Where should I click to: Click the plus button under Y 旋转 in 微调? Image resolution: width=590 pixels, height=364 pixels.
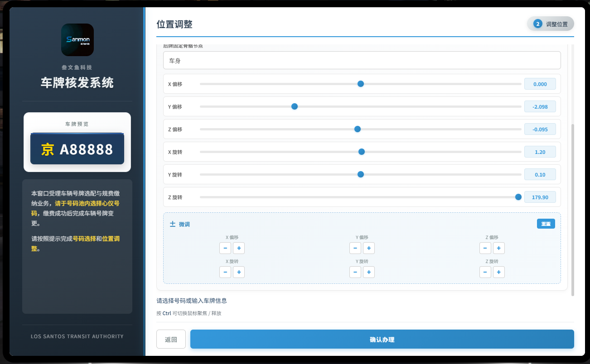pyautogui.click(x=369, y=272)
